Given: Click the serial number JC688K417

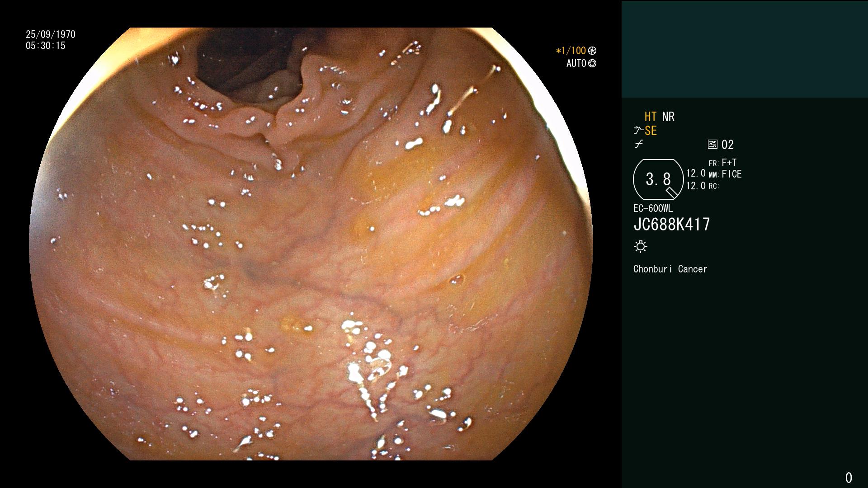Looking at the screenshot, I should point(672,224).
